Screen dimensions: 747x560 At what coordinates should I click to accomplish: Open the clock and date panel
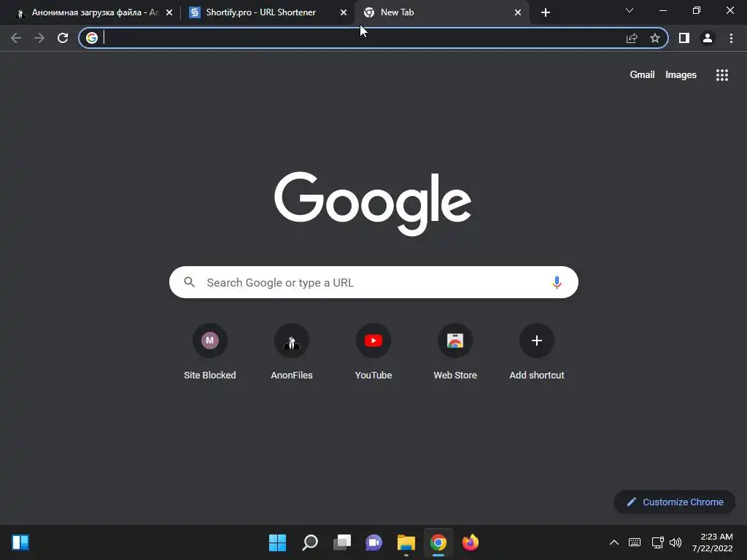[x=712, y=542]
